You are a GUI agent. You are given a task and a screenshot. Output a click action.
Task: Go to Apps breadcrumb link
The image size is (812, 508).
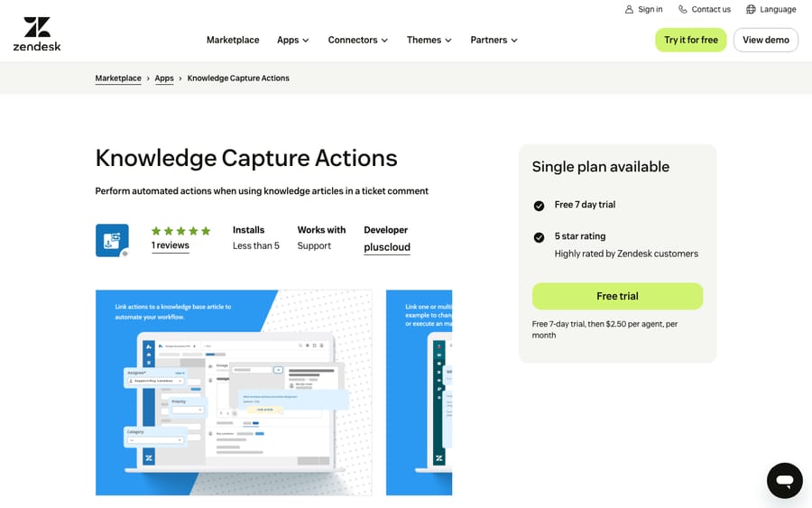(x=164, y=79)
